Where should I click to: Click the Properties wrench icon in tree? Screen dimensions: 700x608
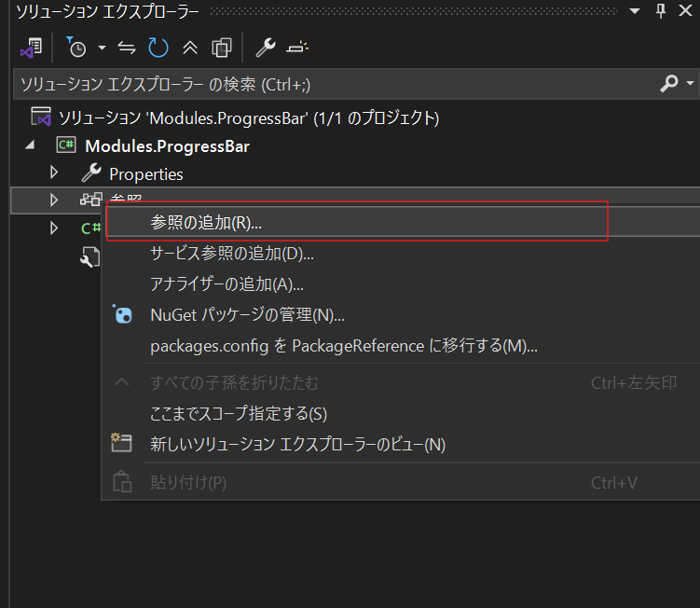click(91, 173)
